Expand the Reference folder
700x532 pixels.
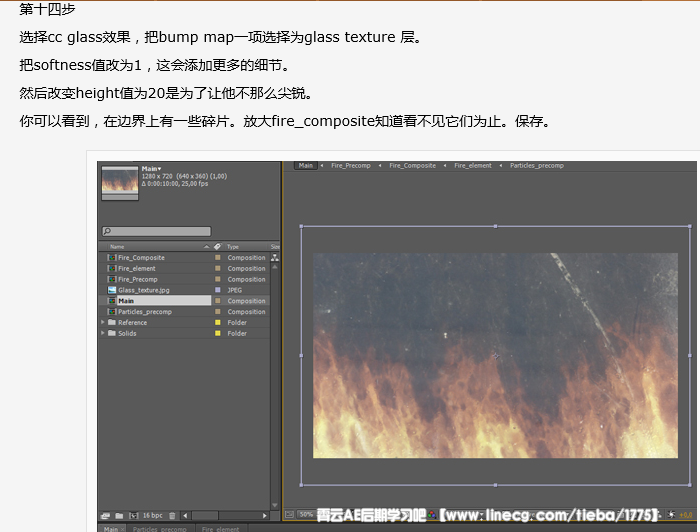(103, 322)
